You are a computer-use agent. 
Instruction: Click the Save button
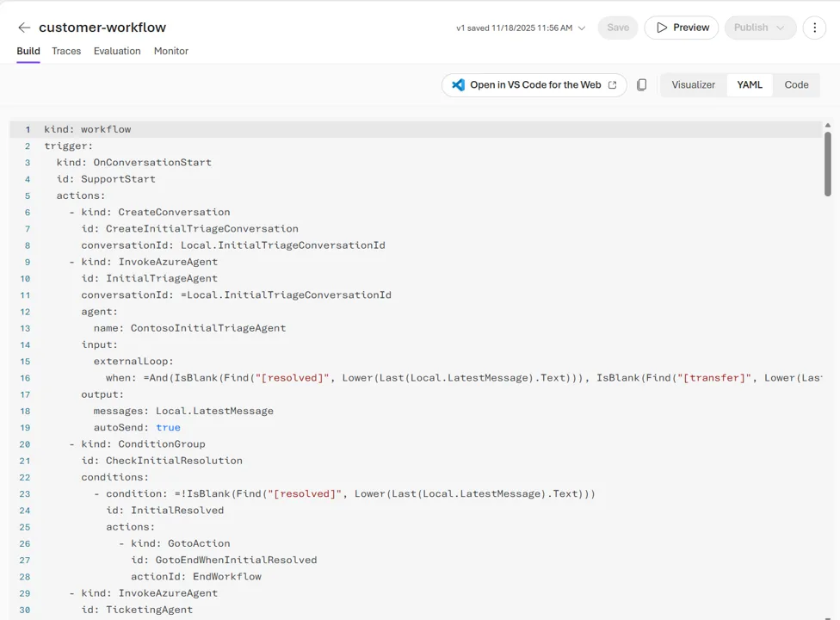tap(618, 28)
